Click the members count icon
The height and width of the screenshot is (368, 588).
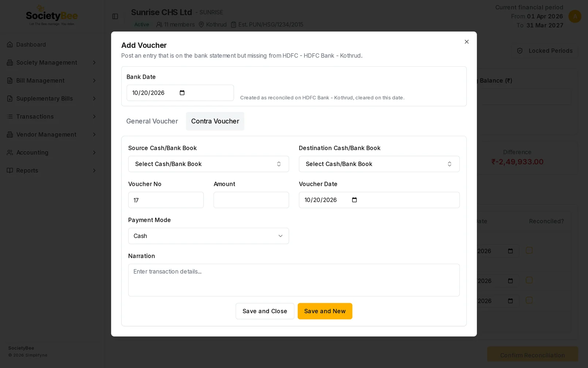click(x=159, y=25)
